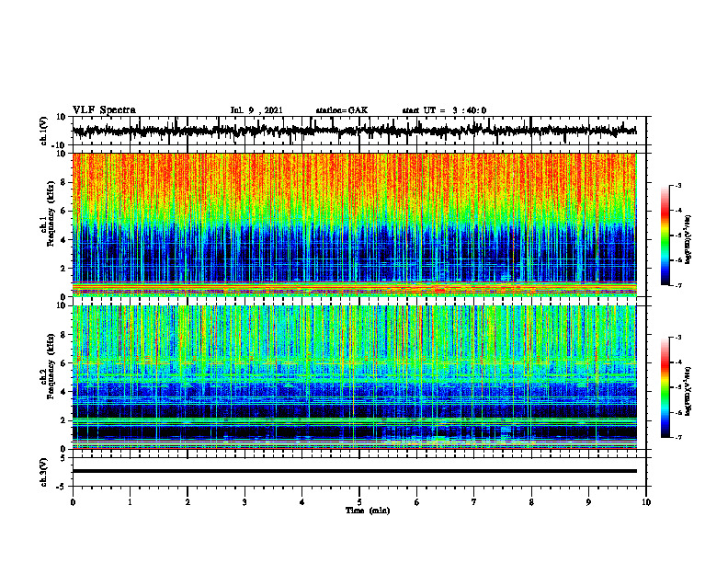Click the "-3" label on ch.1 color bar
The width and height of the screenshot is (728, 563).
[678, 185]
